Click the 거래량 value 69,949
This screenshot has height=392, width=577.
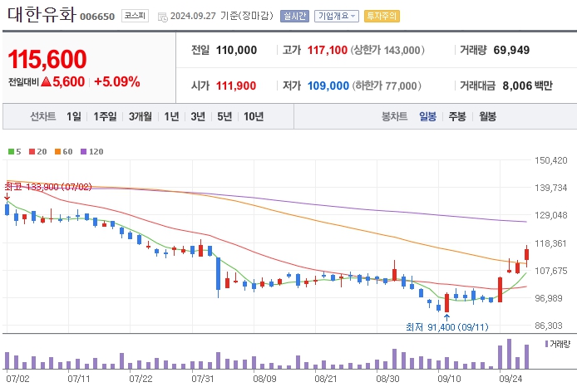click(511, 50)
